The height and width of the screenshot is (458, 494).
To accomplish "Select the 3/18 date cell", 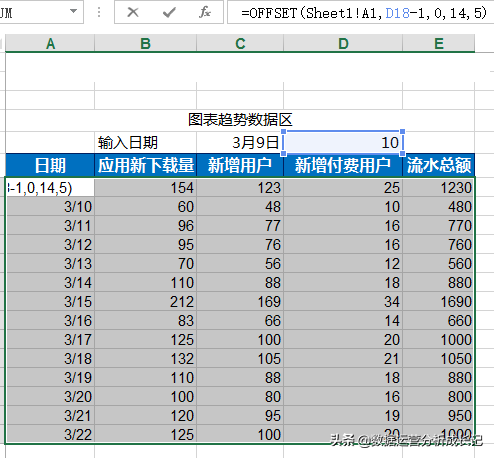I will tap(50, 359).
